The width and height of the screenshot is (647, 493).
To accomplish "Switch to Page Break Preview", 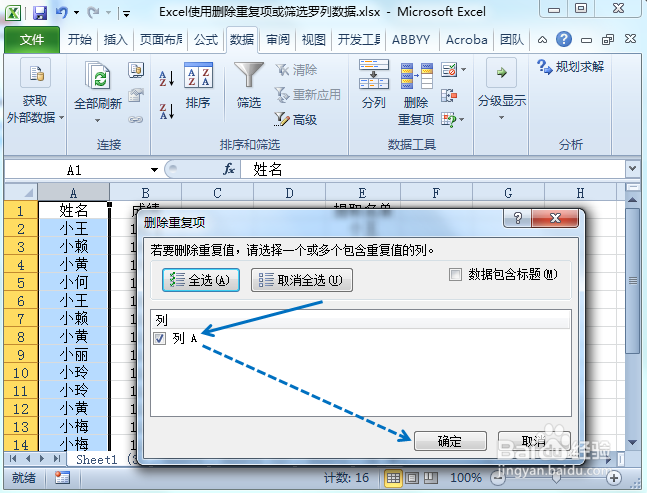I will tap(431, 478).
